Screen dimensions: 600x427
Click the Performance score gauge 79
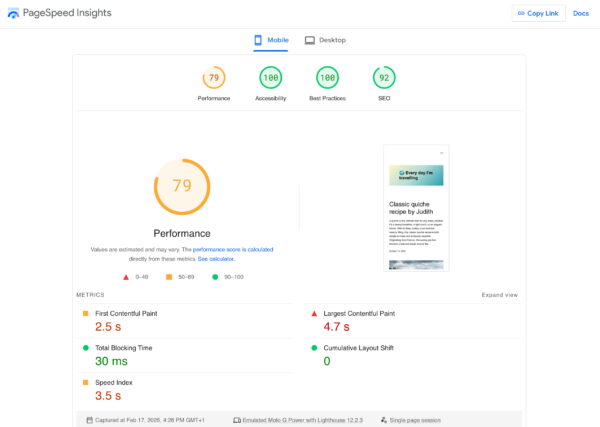[213, 78]
